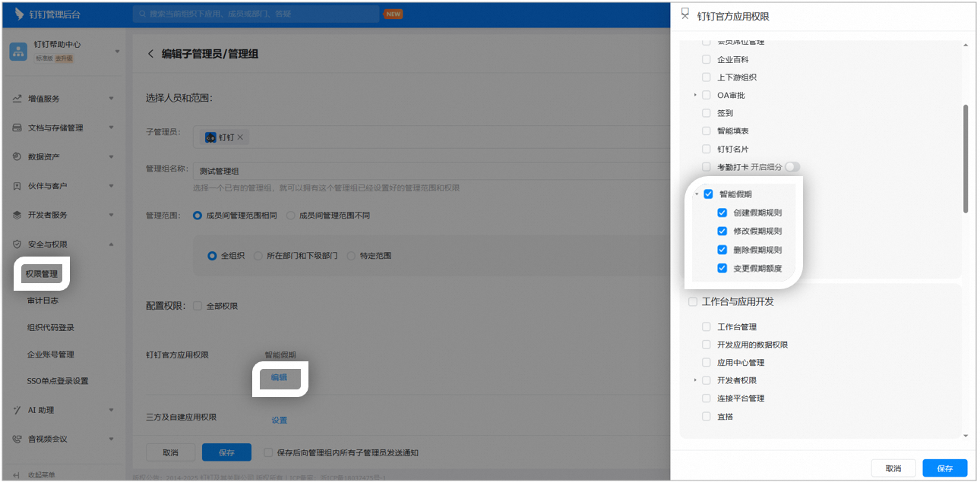This screenshot has height=482, width=980.
Task: Open 权限管理 menu item
Action: pyautogui.click(x=42, y=274)
